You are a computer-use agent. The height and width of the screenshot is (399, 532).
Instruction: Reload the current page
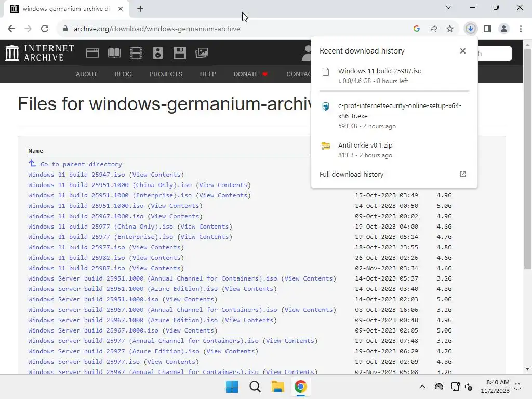click(45, 29)
